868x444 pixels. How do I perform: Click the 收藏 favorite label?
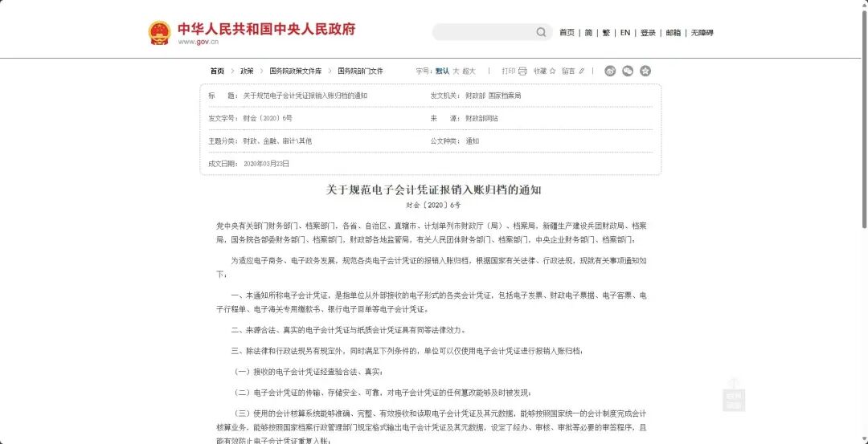tap(540, 71)
